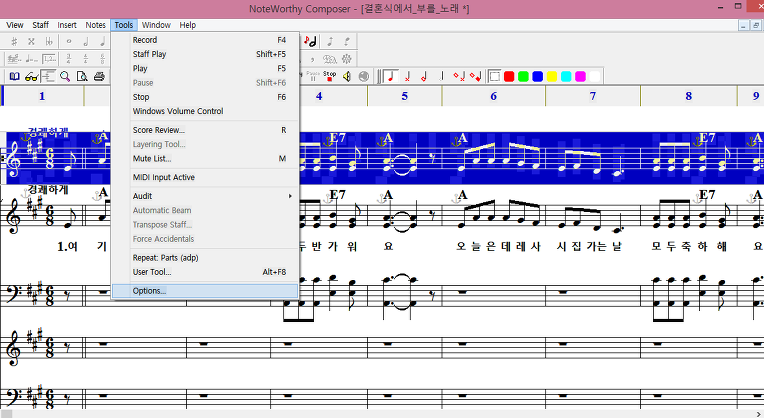Select the sharp accidental tool
The image size is (764, 418).
click(14, 41)
